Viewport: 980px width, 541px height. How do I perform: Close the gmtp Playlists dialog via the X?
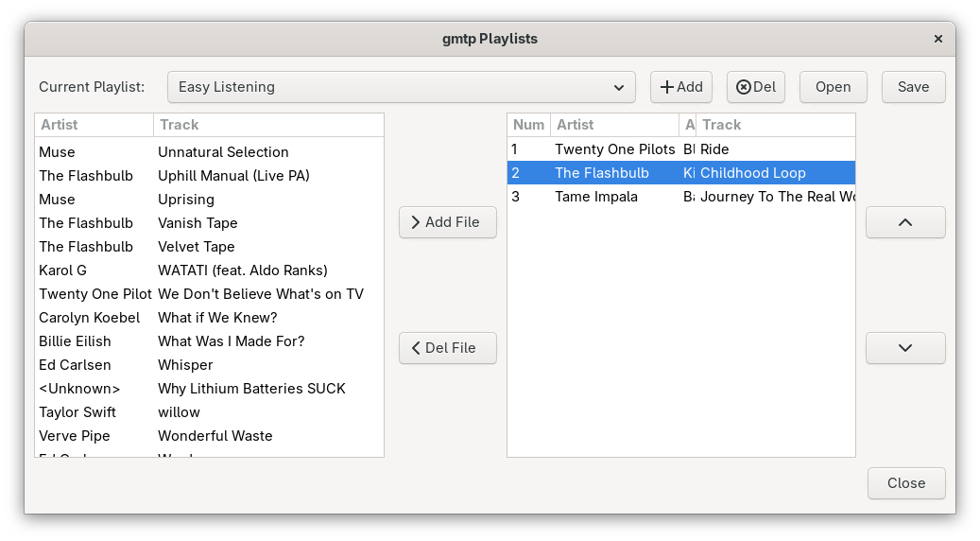click(x=938, y=39)
